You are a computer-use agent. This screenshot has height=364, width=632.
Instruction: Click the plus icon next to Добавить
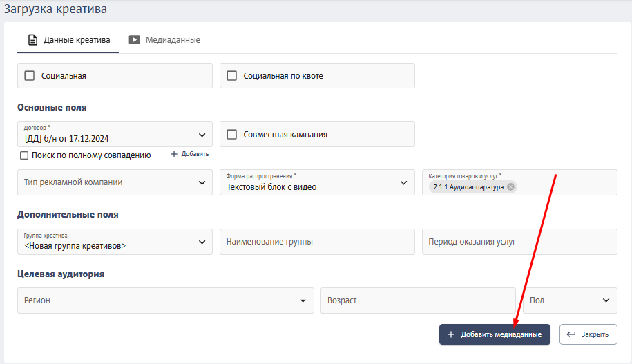coord(174,154)
